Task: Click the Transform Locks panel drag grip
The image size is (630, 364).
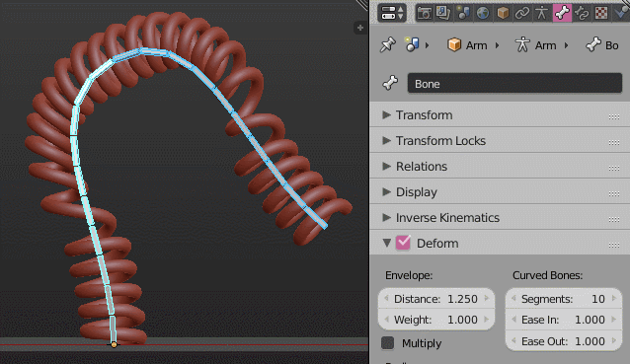Action: [614, 142]
